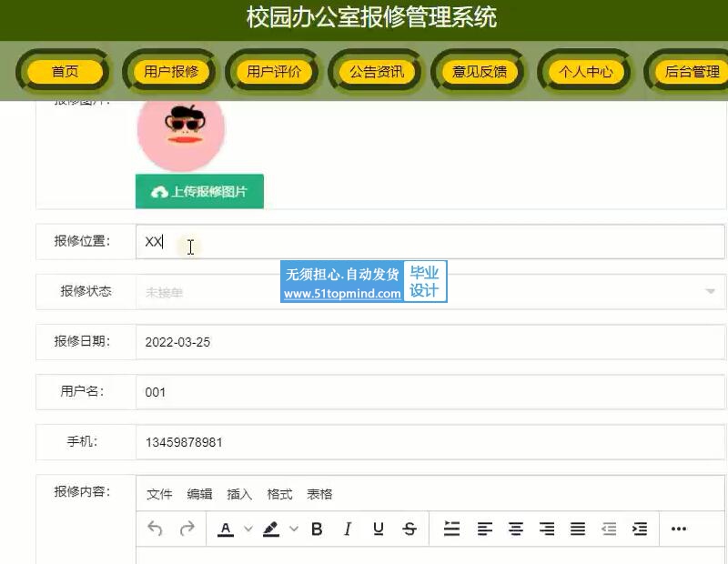This screenshot has height=564, width=728.
Task: Open the 编辑 editor menu
Action: tap(199, 494)
